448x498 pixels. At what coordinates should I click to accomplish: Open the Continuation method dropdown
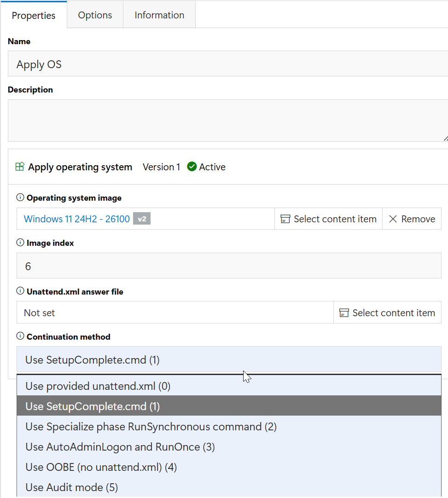229,359
